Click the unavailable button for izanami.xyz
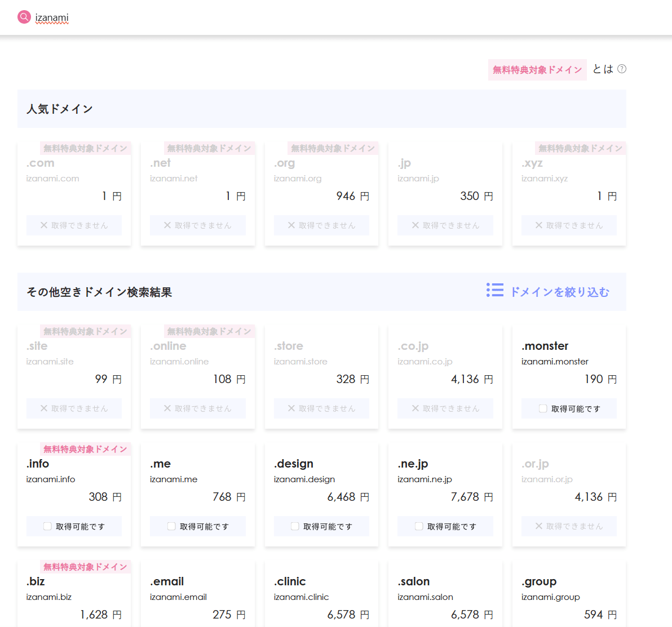The image size is (672, 627). (569, 225)
